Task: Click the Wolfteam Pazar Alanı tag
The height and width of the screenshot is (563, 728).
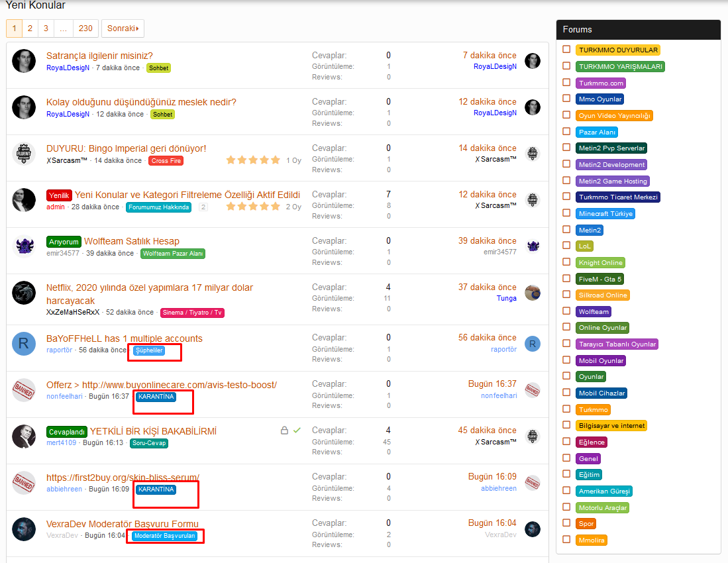Action: click(x=173, y=254)
